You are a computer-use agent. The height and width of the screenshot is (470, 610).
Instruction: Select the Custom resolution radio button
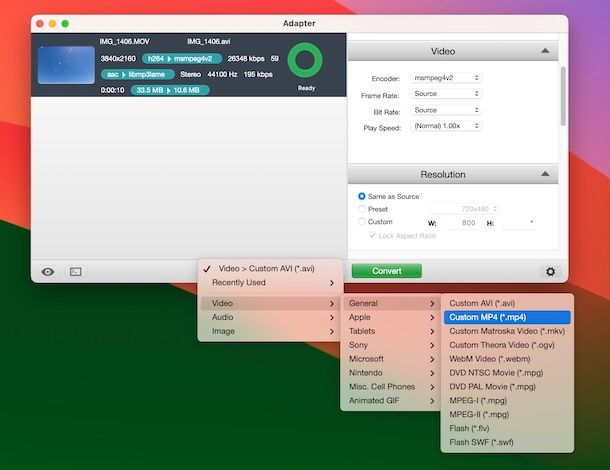[362, 221]
